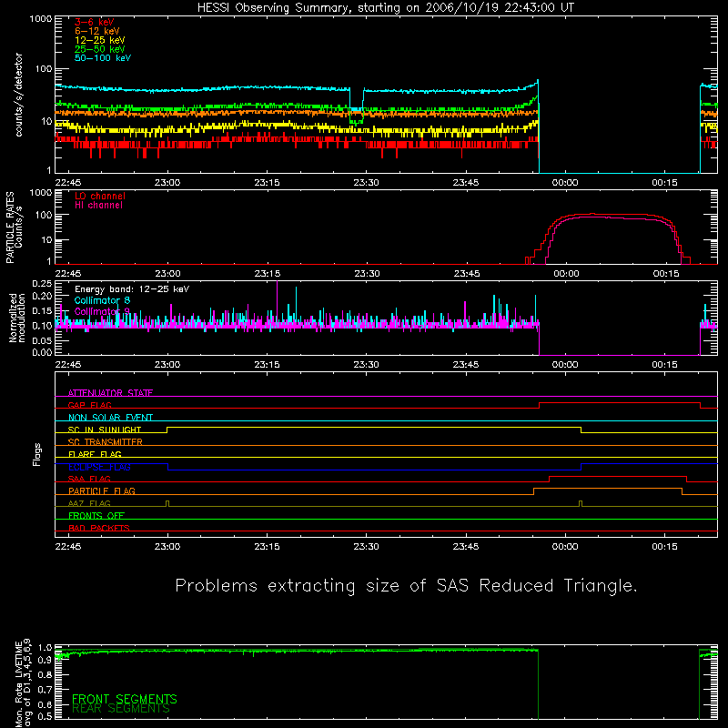The height and width of the screenshot is (728, 728).
Task: Select the 'Collimator 9' legend label
Action: click(x=102, y=311)
